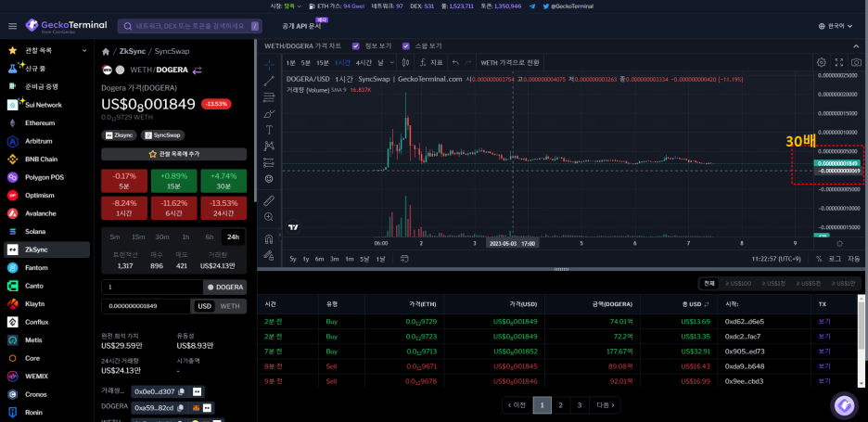Viewport: 868px width, 422px height.
Task: Open the floating assistant chat button
Action: [844, 405]
